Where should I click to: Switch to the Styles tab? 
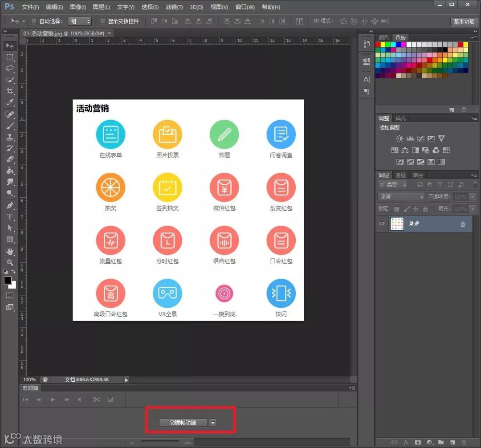(400, 118)
